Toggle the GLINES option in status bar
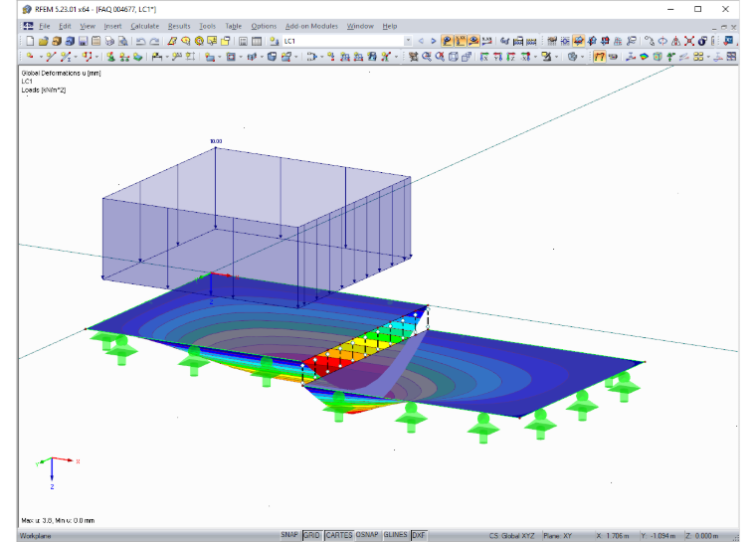The image size is (756, 542). point(395,535)
